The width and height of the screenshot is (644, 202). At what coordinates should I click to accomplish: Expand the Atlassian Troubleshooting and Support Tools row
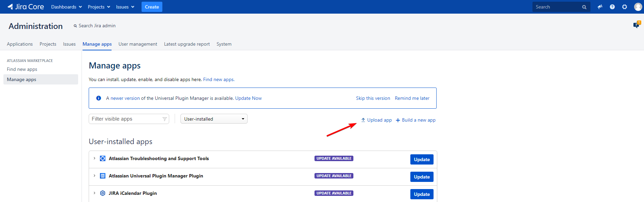coord(94,158)
